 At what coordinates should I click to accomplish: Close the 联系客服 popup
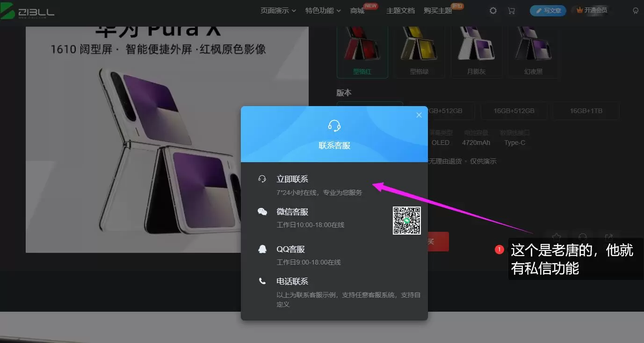click(419, 115)
